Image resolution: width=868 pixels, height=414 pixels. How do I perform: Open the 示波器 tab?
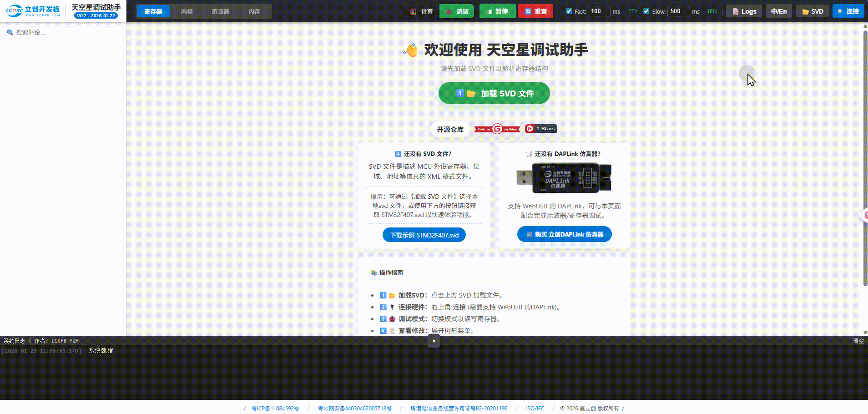pos(220,11)
